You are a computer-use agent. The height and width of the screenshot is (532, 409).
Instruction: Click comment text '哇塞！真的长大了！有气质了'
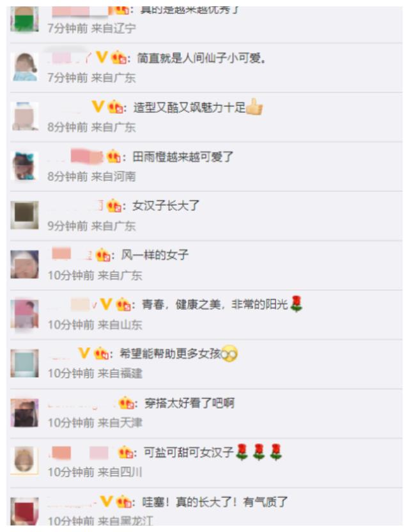[x=215, y=502]
